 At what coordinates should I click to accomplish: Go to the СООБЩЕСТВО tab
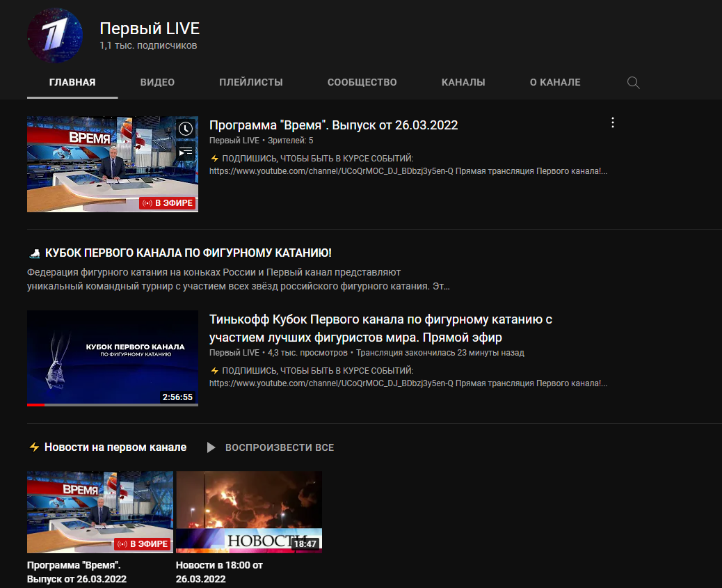362,82
